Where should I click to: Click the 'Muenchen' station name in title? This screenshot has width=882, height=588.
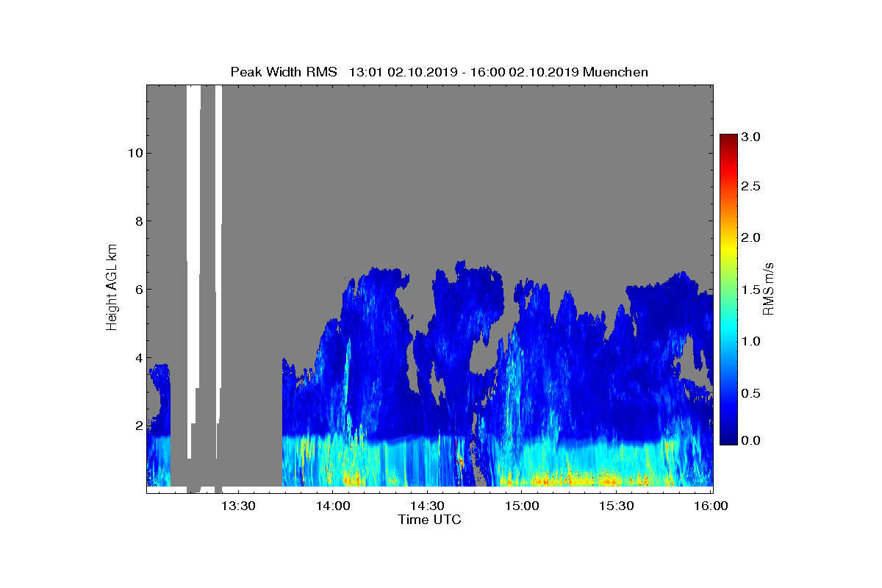tap(615, 72)
